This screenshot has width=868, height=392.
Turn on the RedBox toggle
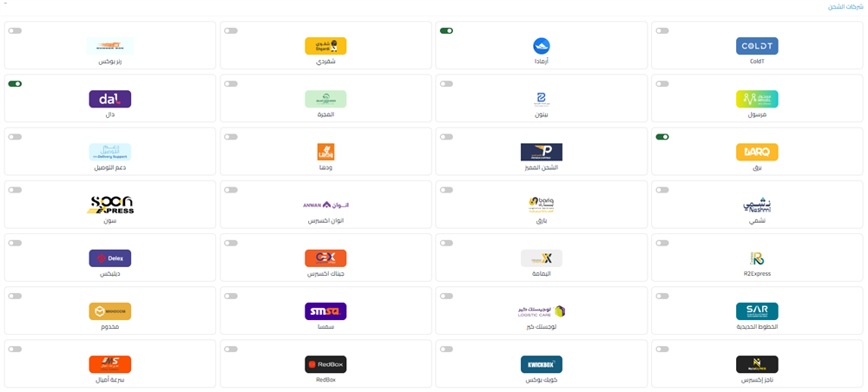pos(231,350)
